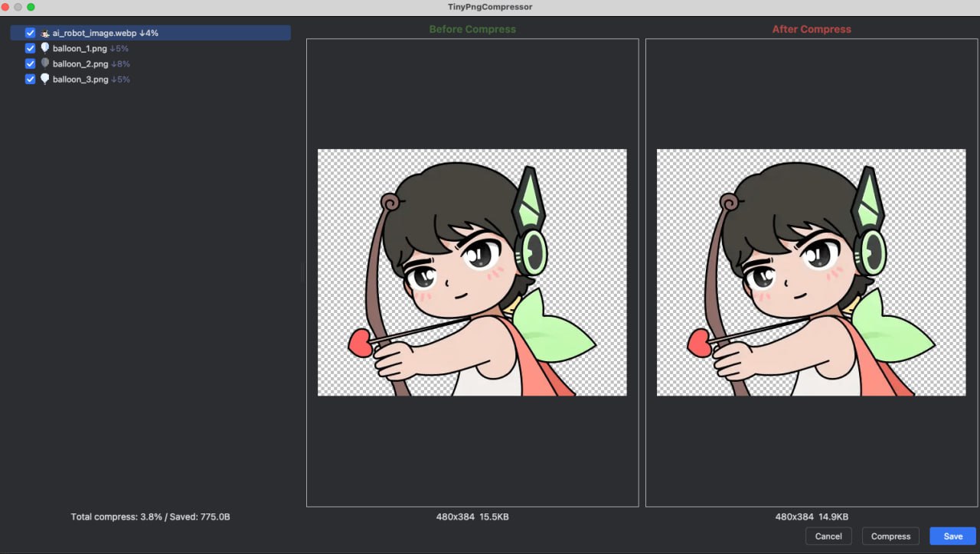Click the Compress button
980x554 pixels.
point(890,536)
